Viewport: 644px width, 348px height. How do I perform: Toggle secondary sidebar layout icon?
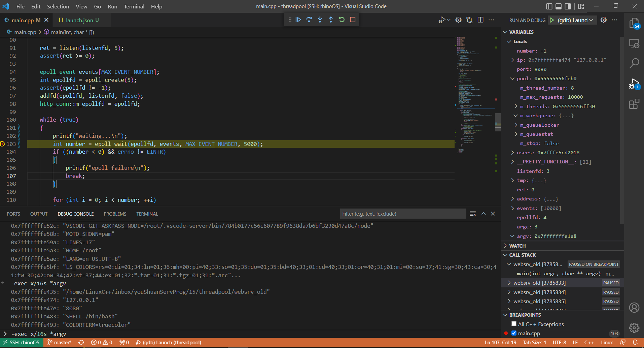point(568,6)
